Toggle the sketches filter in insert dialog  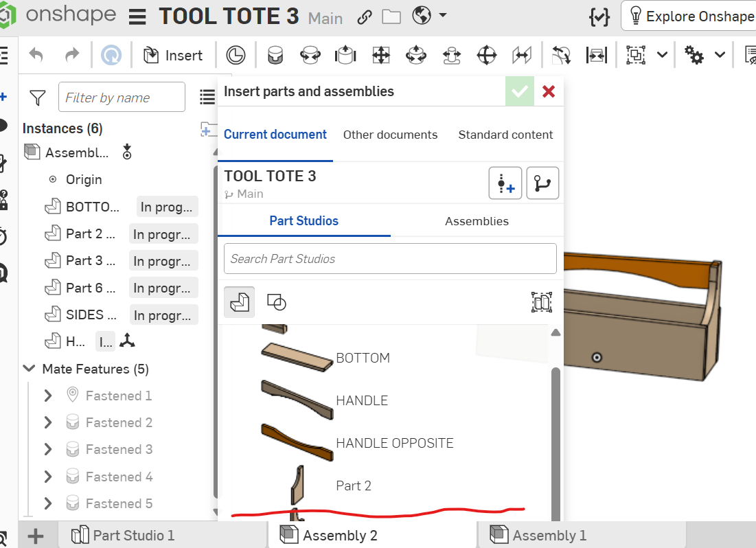click(x=276, y=301)
